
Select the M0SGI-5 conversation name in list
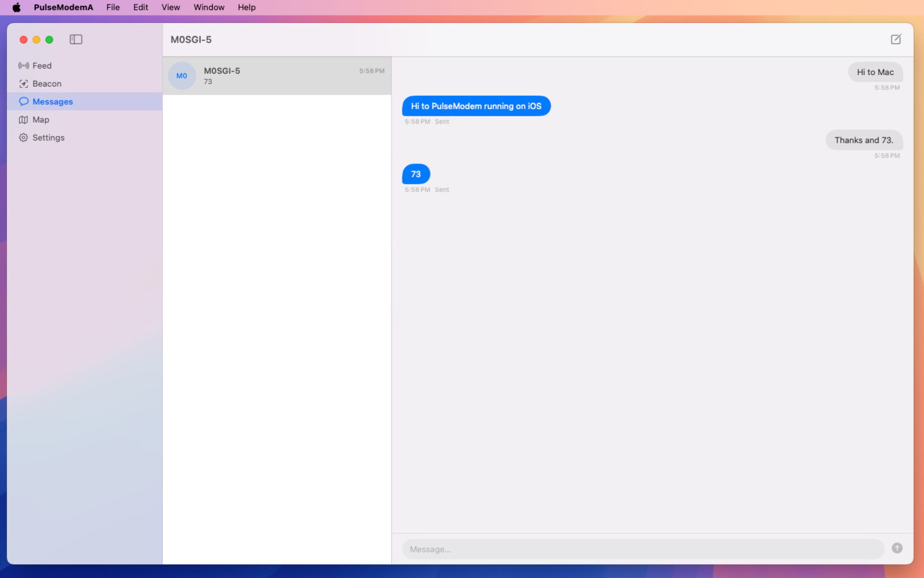click(222, 71)
